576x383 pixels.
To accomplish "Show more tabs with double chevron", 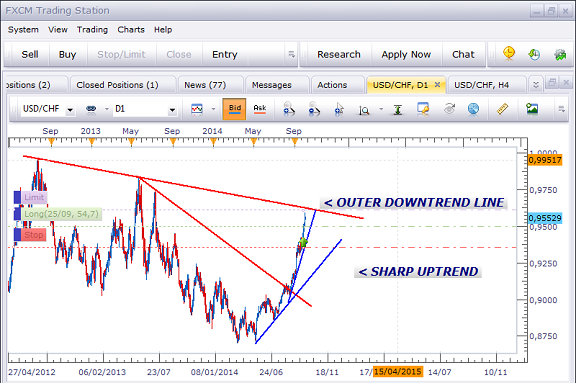I will tap(536, 85).
